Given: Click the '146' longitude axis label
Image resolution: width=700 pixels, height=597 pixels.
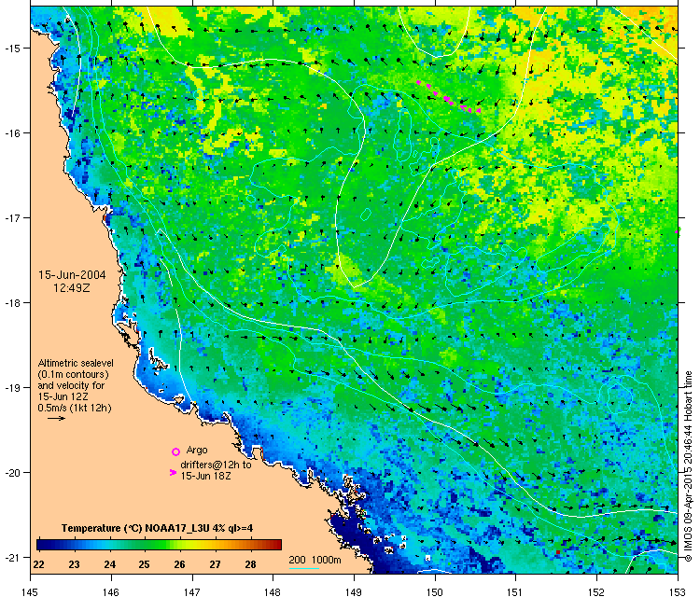Looking at the screenshot, I should (111, 591).
